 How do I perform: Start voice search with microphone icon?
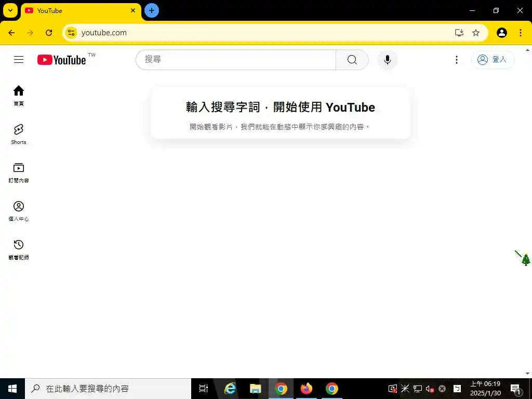click(x=387, y=60)
